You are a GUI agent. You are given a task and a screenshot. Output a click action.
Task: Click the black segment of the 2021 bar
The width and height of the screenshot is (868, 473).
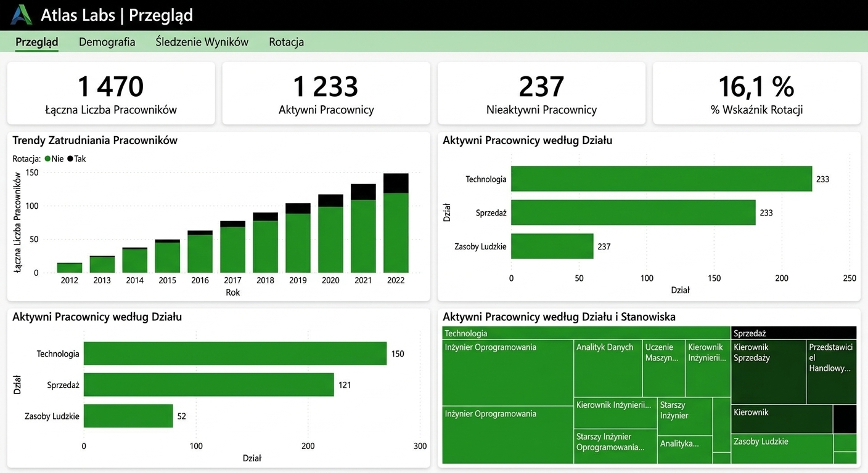(363, 192)
